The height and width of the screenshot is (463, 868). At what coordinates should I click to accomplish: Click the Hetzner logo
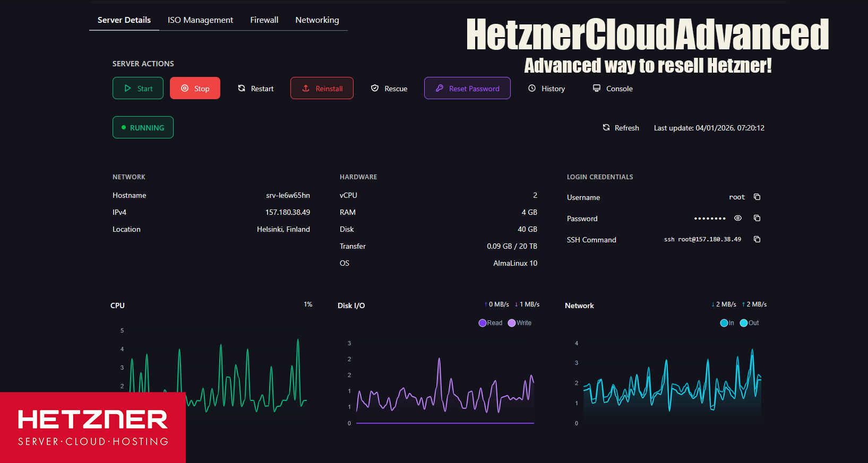pos(93,427)
